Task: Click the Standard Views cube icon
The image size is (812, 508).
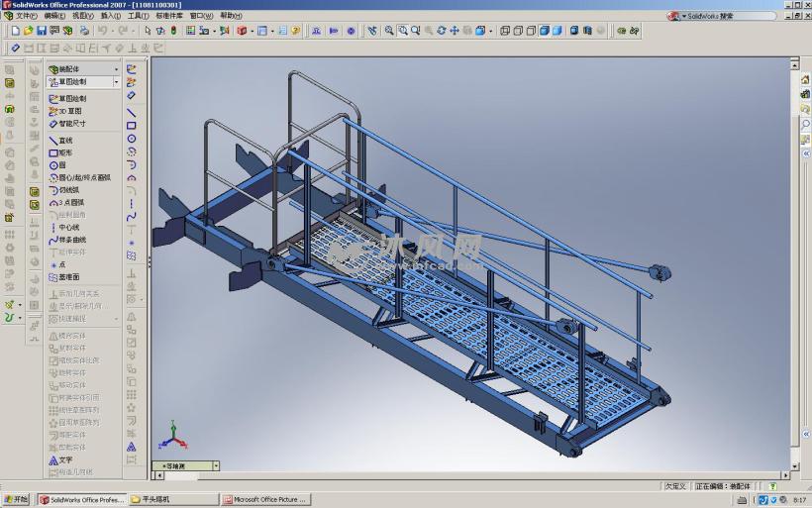Action: click(480, 31)
